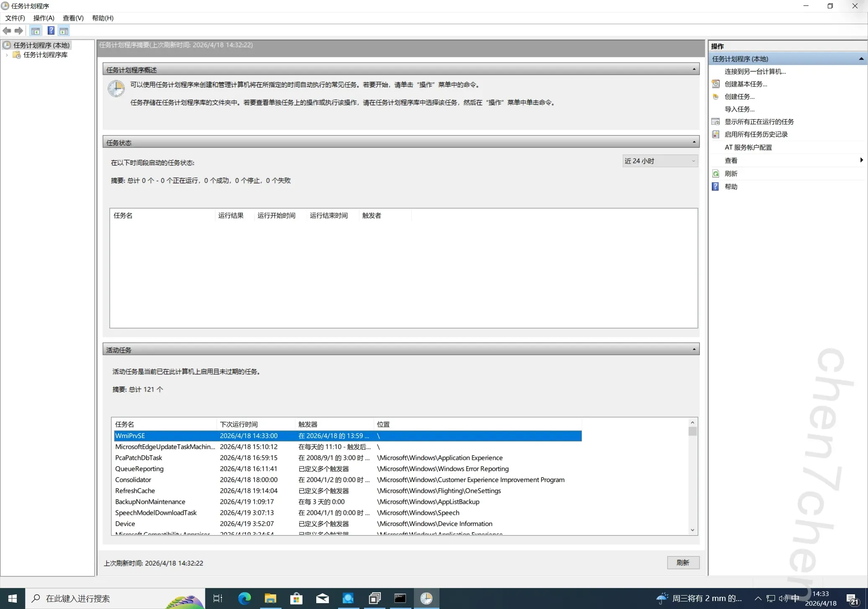
Task: Click the back arrow toolbar icon
Action: [x=7, y=31]
